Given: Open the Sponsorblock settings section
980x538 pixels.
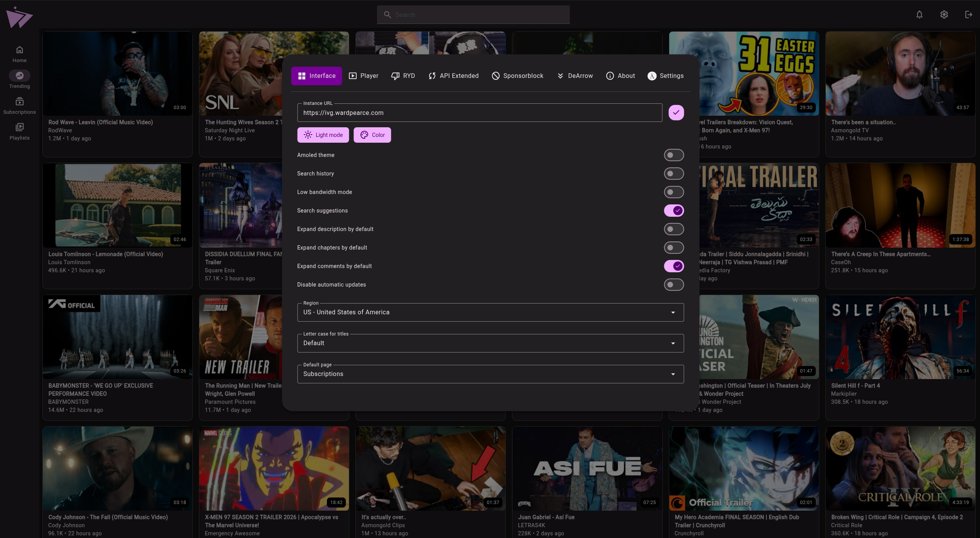Looking at the screenshot, I should point(517,76).
